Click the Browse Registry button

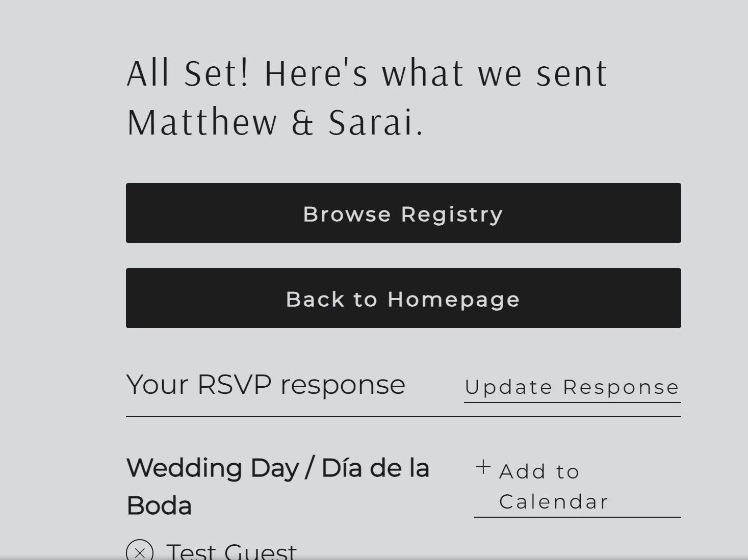coord(403,213)
